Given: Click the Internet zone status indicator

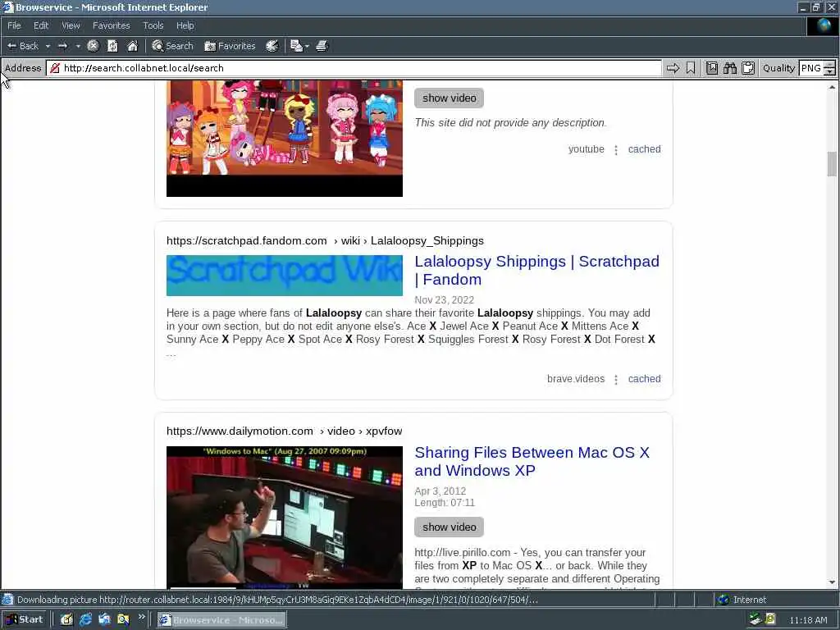Looking at the screenshot, I should 742,600.
